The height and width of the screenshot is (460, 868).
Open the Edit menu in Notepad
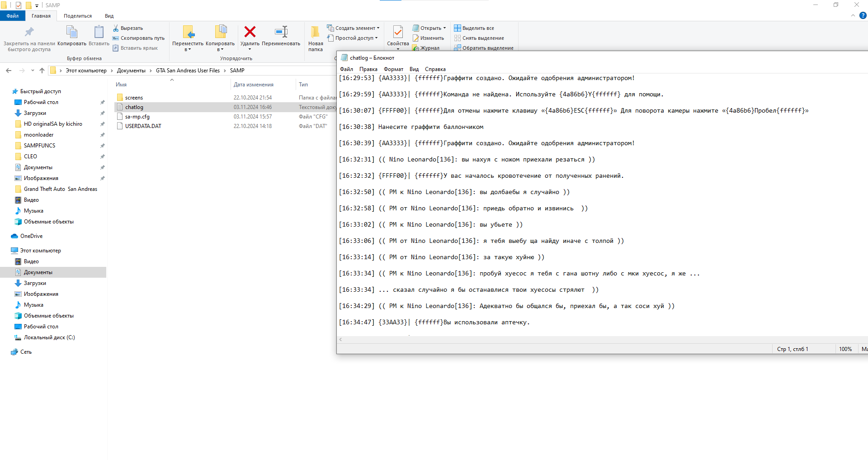point(368,69)
